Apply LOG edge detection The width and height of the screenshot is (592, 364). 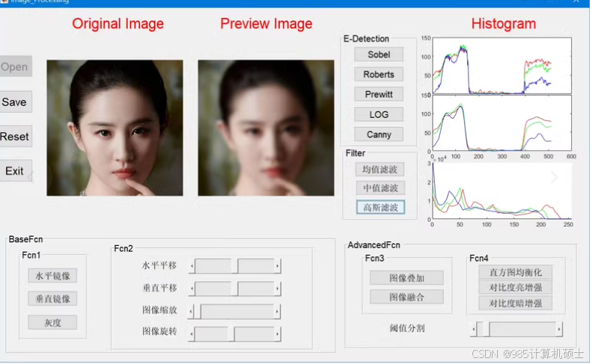(x=379, y=114)
